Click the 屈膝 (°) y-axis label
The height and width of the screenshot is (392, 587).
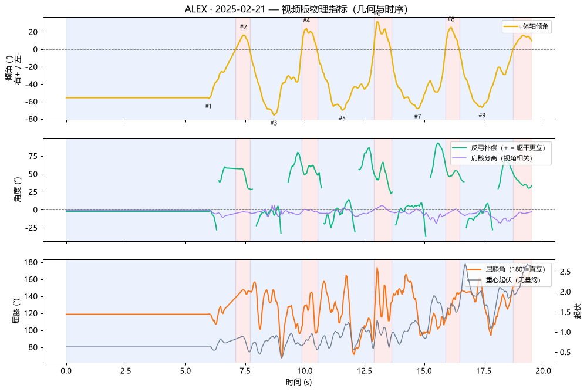[17, 311]
